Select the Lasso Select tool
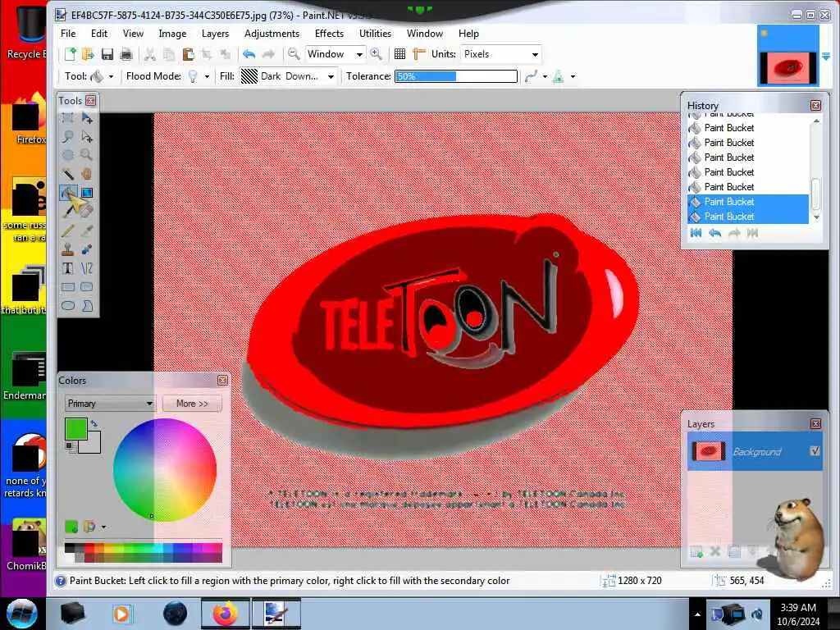Viewport: 840px width, 630px height. pos(67,137)
